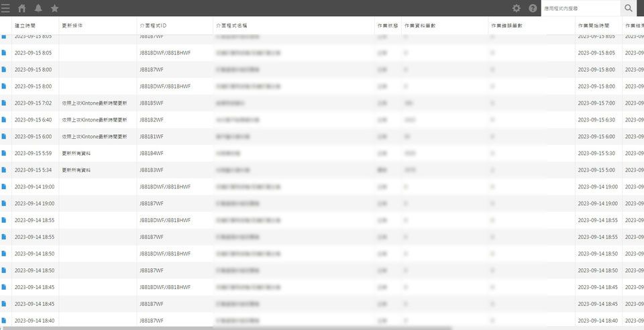Image resolution: width=644 pixels, height=330 pixels.
Task: Open the settings gear menu
Action: pos(517,8)
